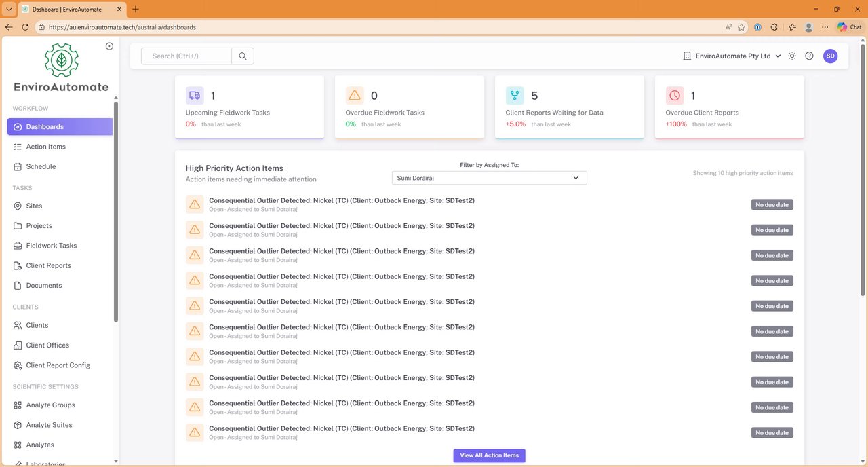
Task: Open the browser settings ellipsis menu
Action: 825,27
